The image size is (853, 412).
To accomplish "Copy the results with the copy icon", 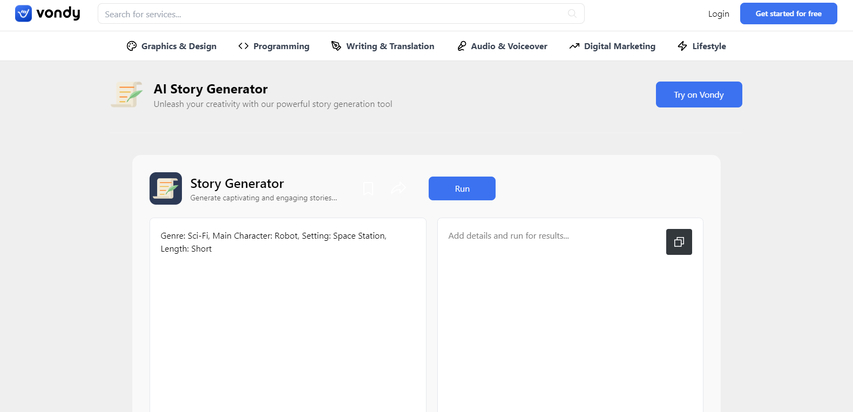I will pos(679,242).
